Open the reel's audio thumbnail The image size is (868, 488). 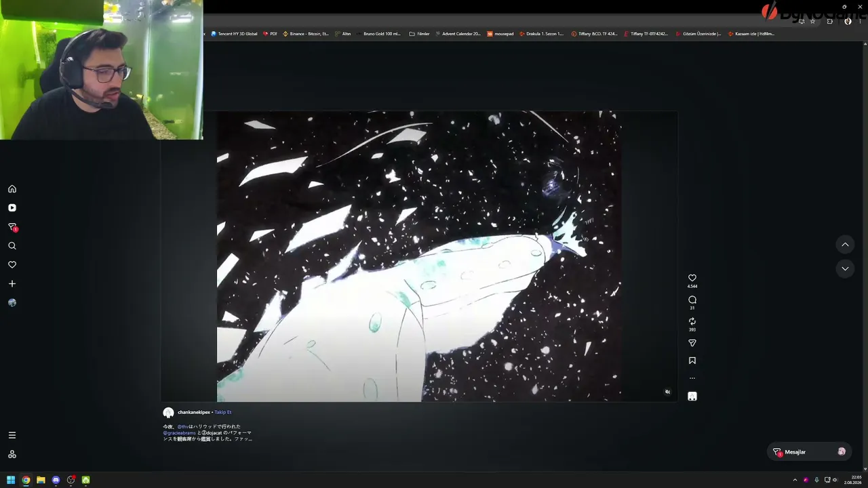click(692, 396)
